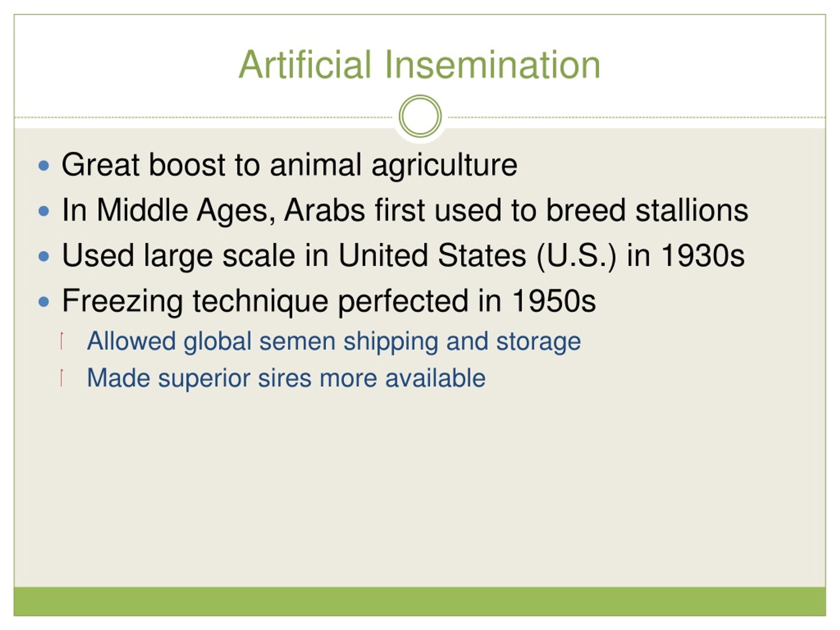Click the dashed divider line left of circle
This screenshot has width=840, height=630.
[x=203, y=117]
